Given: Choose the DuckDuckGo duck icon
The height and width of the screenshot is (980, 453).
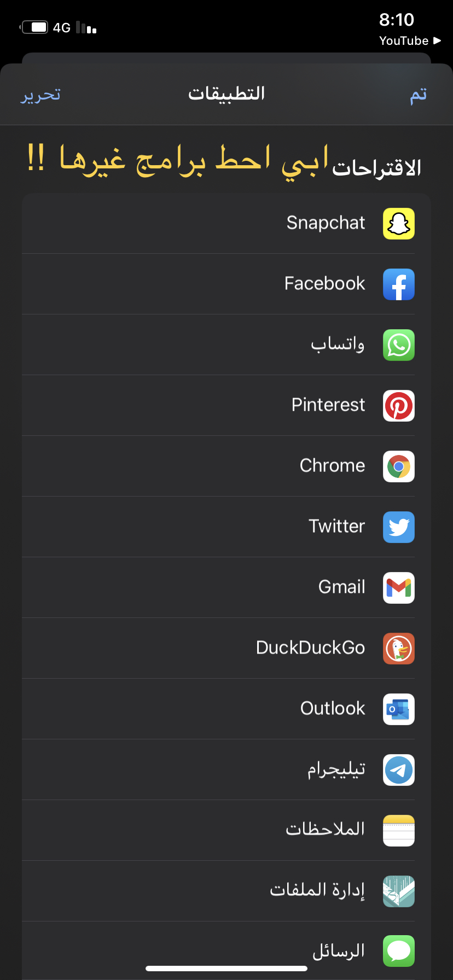Looking at the screenshot, I should 399,649.
